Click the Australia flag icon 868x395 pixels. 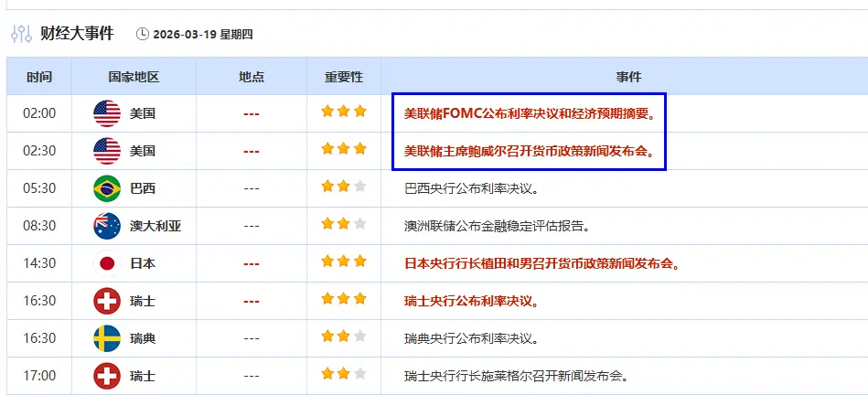point(107,226)
